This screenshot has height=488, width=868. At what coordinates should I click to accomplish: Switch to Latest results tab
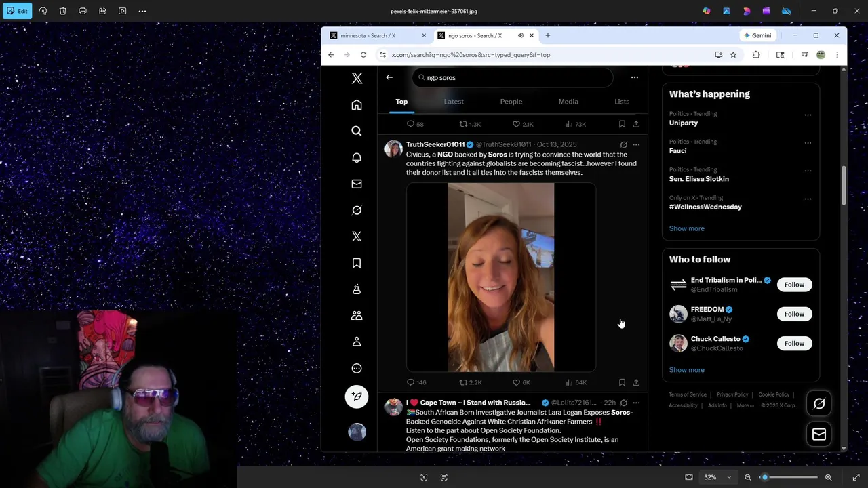point(454,102)
